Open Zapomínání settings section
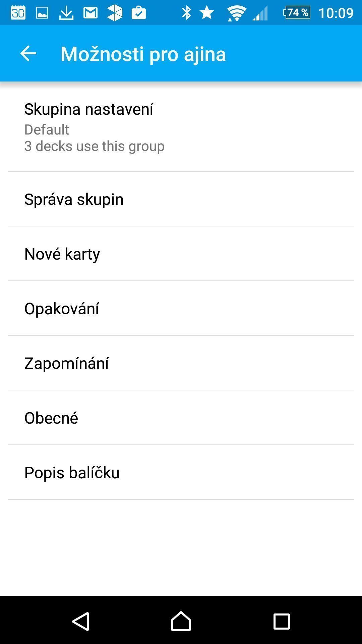The width and height of the screenshot is (362, 644). (x=181, y=363)
